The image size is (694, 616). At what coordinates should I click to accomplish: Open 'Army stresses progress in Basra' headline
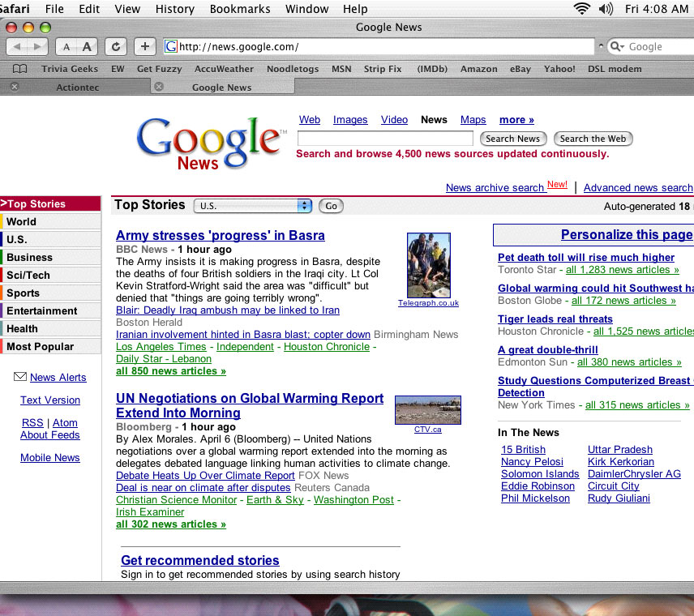220,236
